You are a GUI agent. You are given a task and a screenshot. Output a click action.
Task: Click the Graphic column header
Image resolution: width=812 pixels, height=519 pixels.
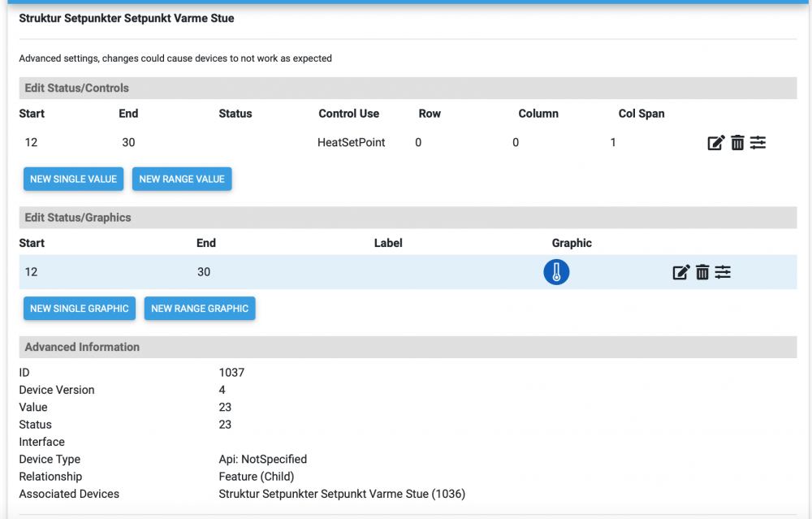[572, 243]
